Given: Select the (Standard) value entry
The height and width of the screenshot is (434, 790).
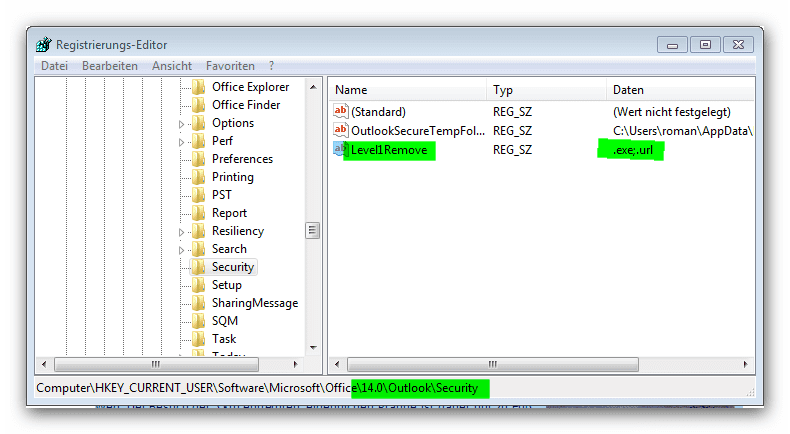Looking at the screenshot, I should (378, 111).
